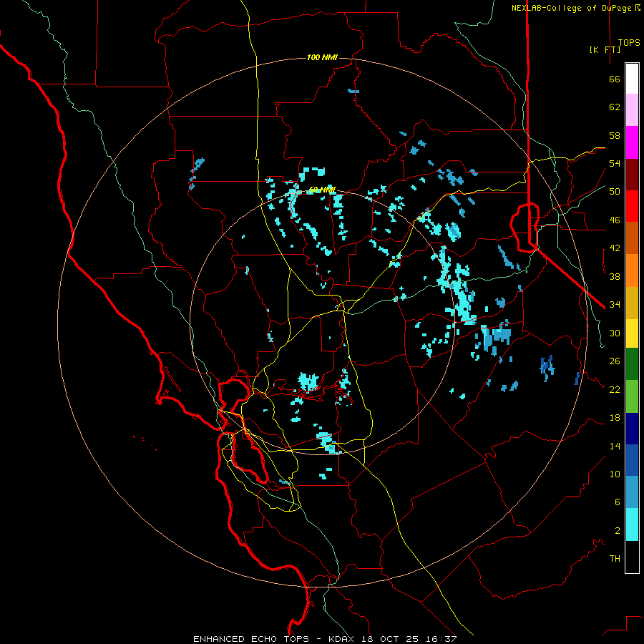Click the 100 NMI range ring label
Screen dimensions: 644x644
tap(322, 57)
